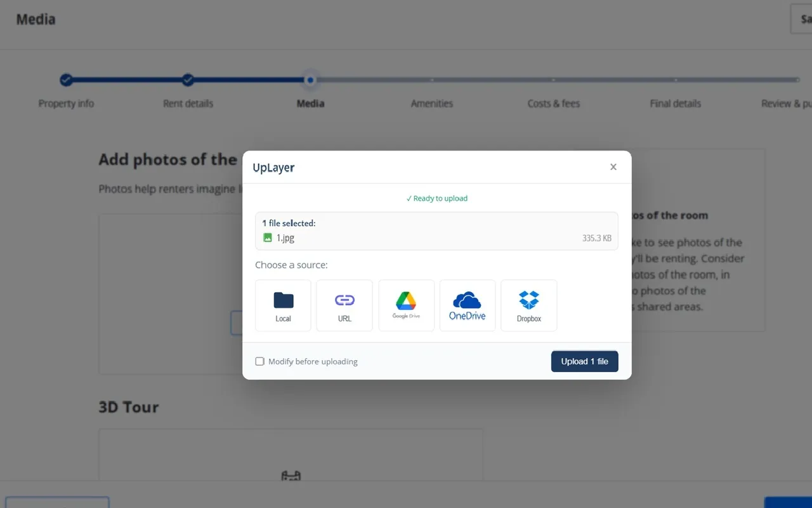
Task: Click the Media step marker dot
Action: pos(310,80)
